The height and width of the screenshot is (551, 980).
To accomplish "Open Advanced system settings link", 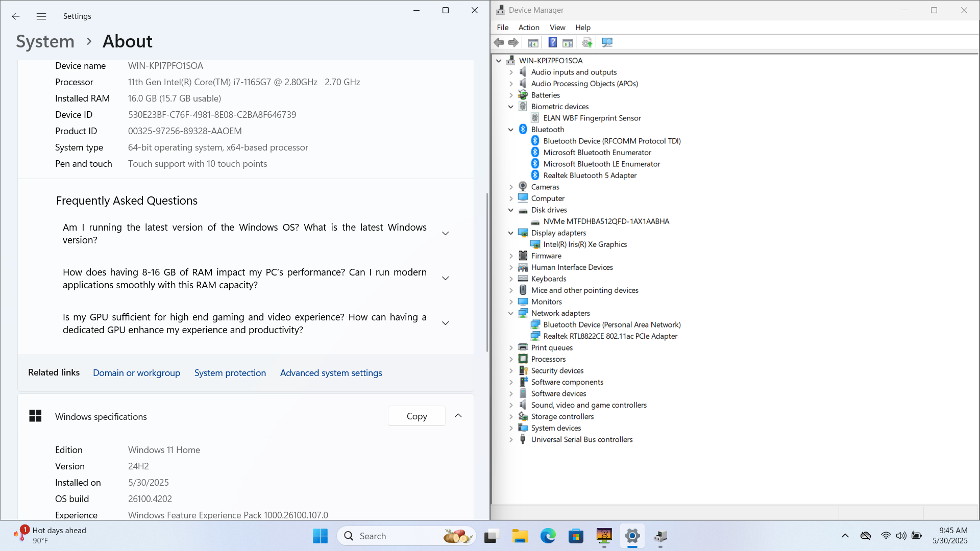I will coord(331,373).
